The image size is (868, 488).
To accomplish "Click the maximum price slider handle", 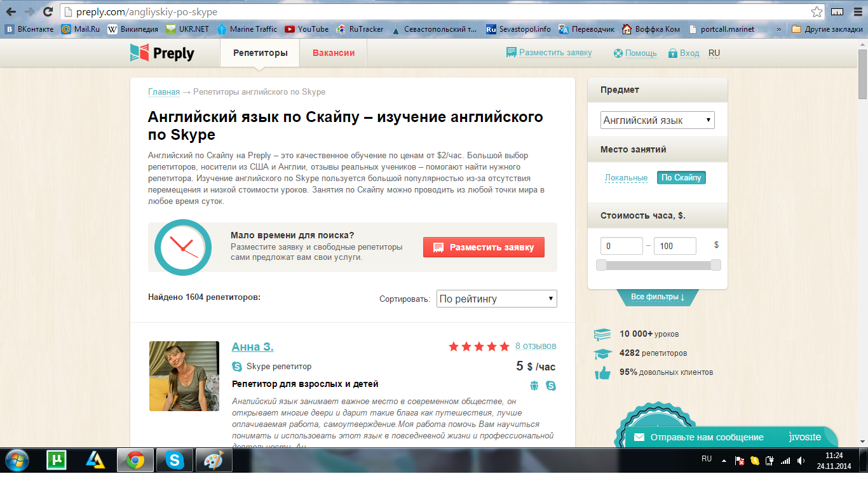I will [715, 265].
